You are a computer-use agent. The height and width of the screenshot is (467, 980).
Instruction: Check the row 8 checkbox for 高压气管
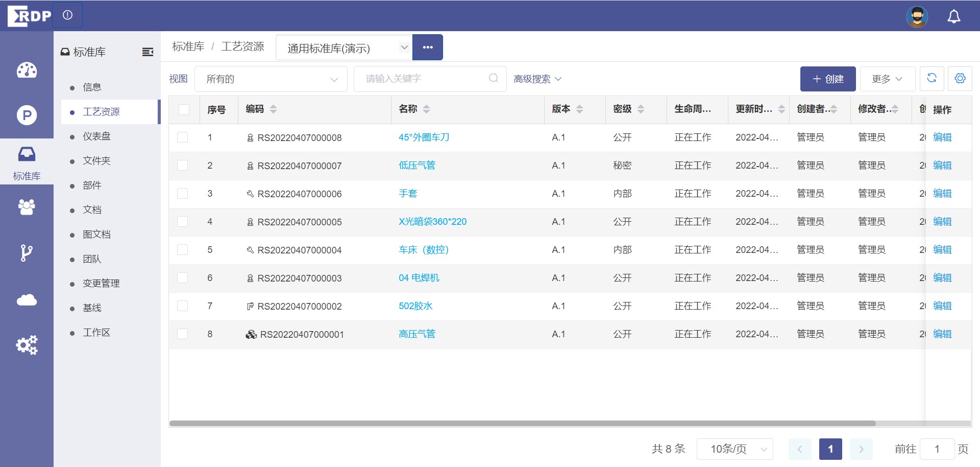tap(183, 334)
